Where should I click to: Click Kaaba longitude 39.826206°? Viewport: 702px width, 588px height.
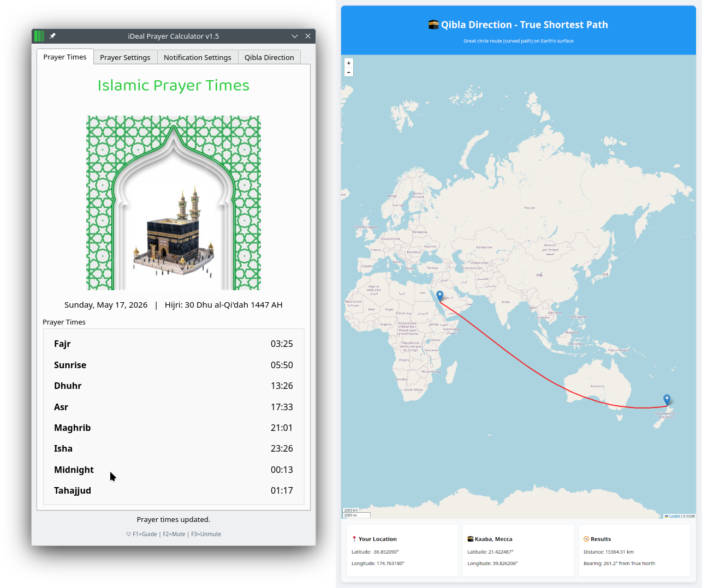(492, 563)
